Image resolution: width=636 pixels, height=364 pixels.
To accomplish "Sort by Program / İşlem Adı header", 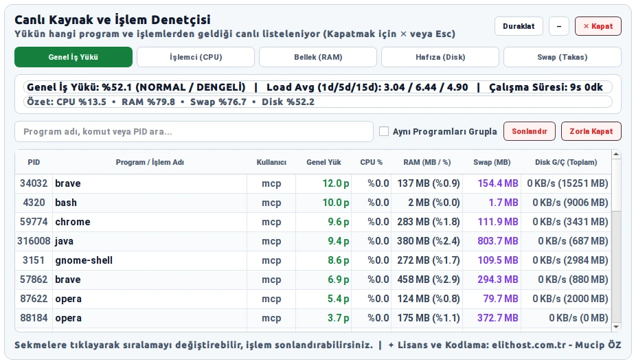I will pos(150,162).
